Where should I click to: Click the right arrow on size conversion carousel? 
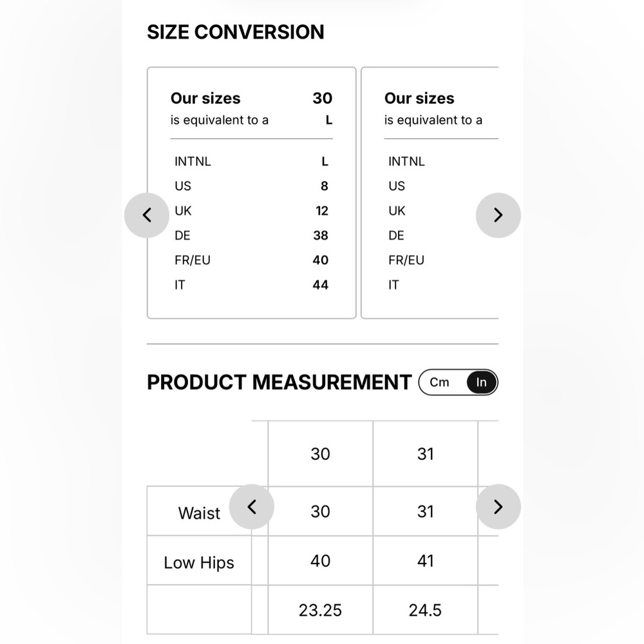pos(498,215)
